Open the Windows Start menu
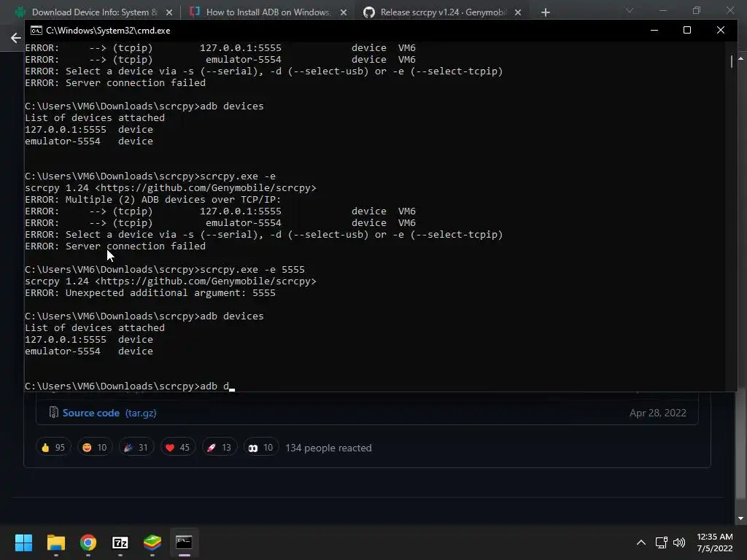Screen dimensions: 747x560 [23, 542]
